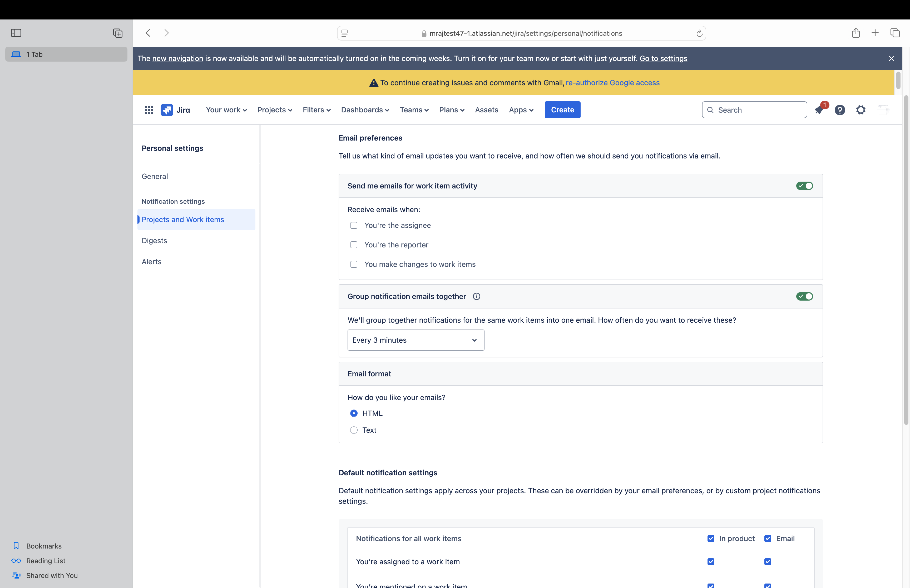Click the info icon beside Group notification emails together
The height and width of the screenshot is (588, 910).
[x=476, y=296]
